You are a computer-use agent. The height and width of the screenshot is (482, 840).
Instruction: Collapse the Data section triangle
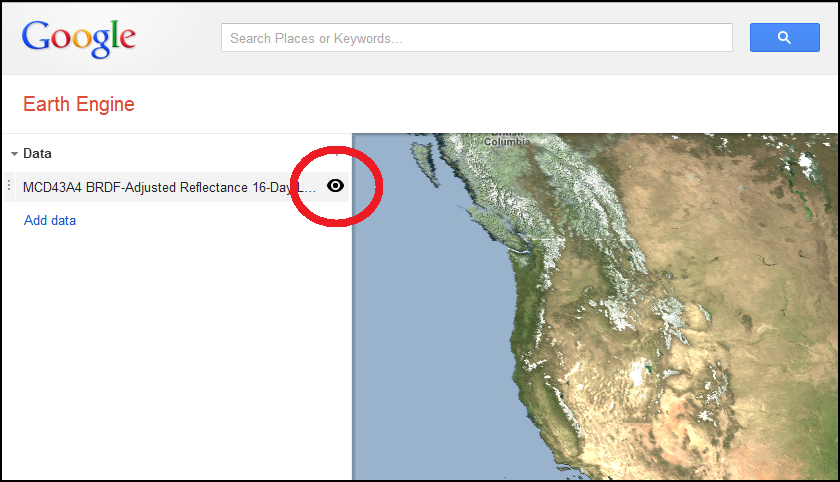14,154
